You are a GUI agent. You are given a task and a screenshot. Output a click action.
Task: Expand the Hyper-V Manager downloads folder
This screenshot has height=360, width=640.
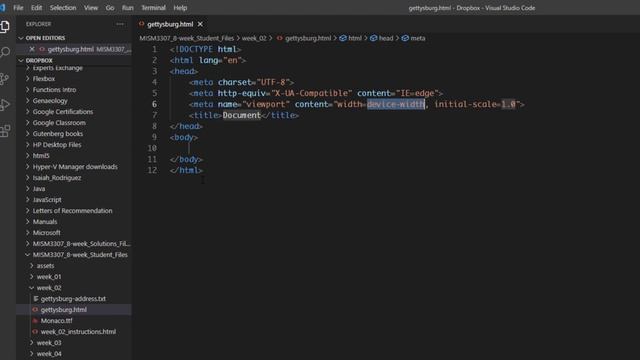[75, 167]
